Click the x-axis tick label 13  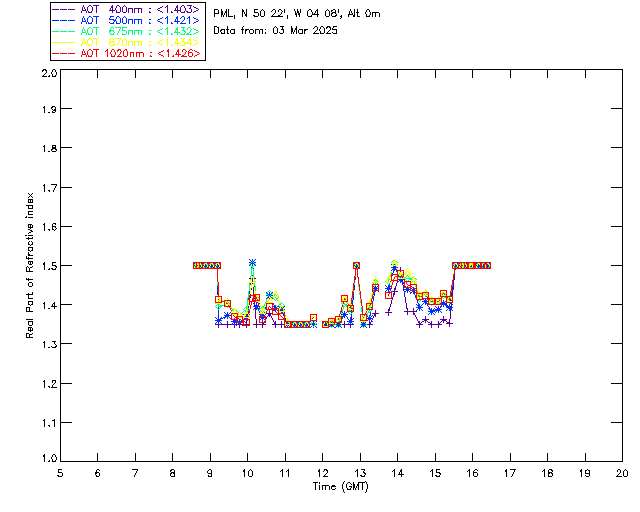click(x=360, y=473)
